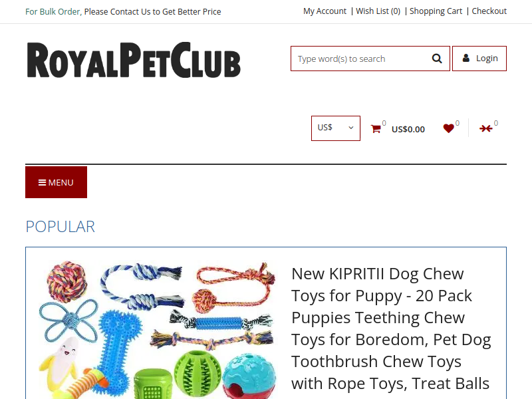
Task: Open the dog chew toys product image
Action: point(157,330)
